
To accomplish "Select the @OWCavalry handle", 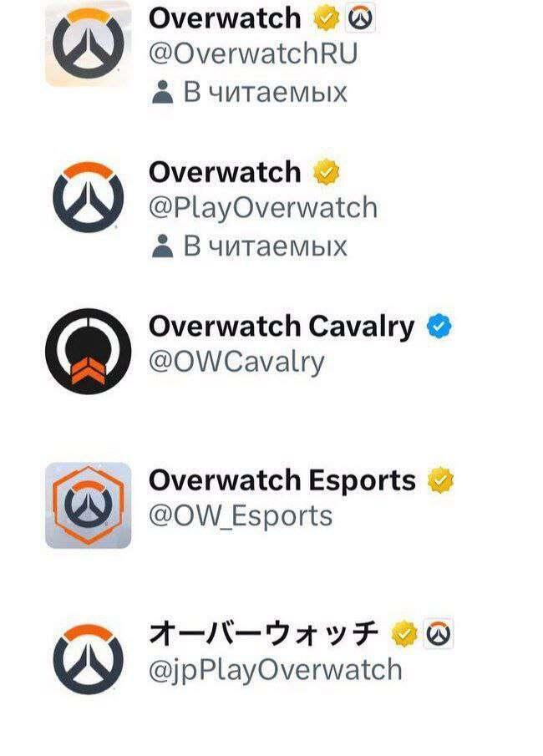I will pos(236,362).
